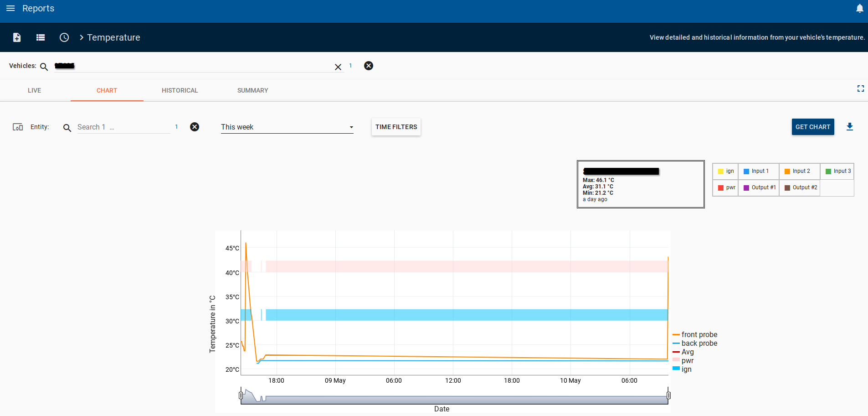Focus the Entity search field
This screenshot has width=868, height=416.
[x=123, y=127]
